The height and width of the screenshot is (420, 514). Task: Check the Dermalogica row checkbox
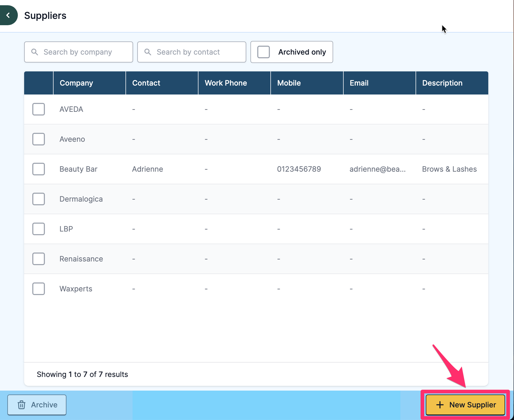(x=39, y=199)
